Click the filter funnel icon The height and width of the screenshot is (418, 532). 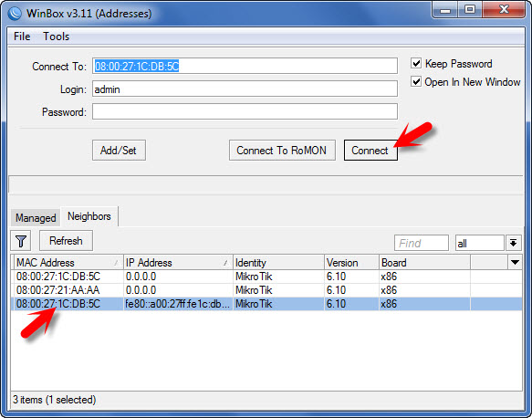pyautogui.click(x=21, y=241)
